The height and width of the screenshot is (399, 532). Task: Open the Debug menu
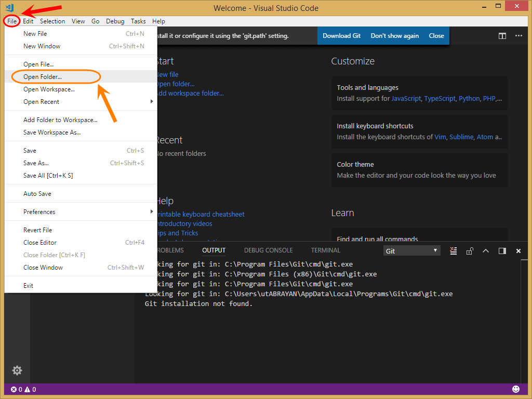(x=115, y=21)
